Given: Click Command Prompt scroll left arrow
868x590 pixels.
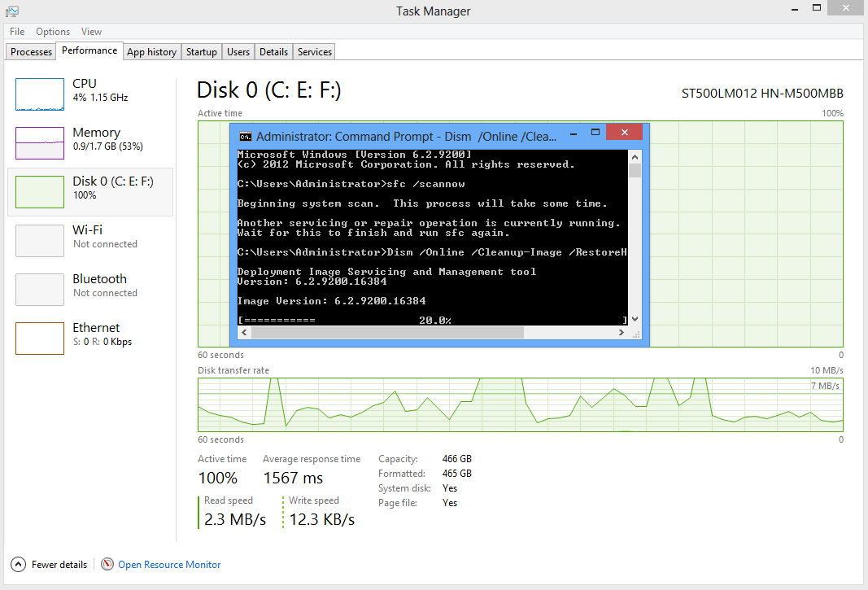Looking at the screenshot, I should pos(244,332).
